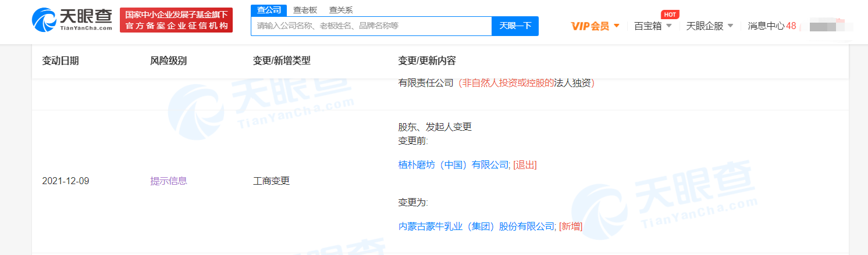Expand the 天眼企服 dropdown
This screenshot has height=255, width=868.
click(x=710, y=26)
